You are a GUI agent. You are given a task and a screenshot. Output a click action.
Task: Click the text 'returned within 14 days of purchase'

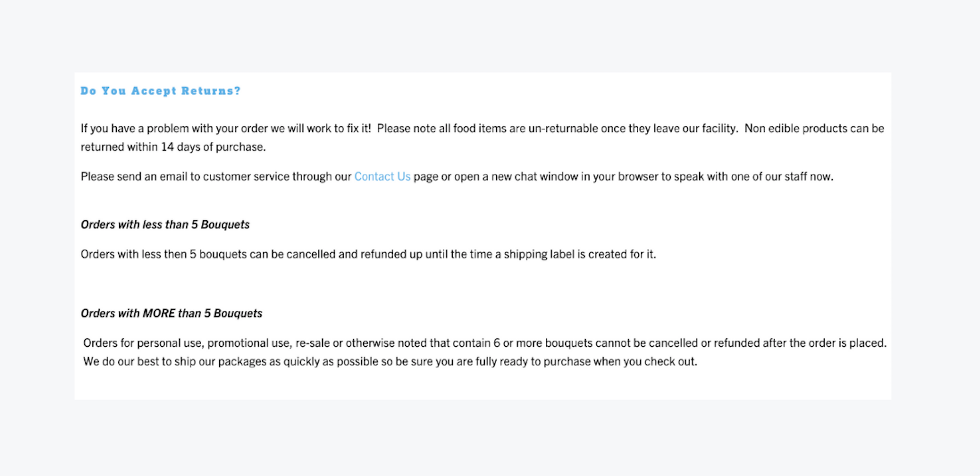point(173,147)
